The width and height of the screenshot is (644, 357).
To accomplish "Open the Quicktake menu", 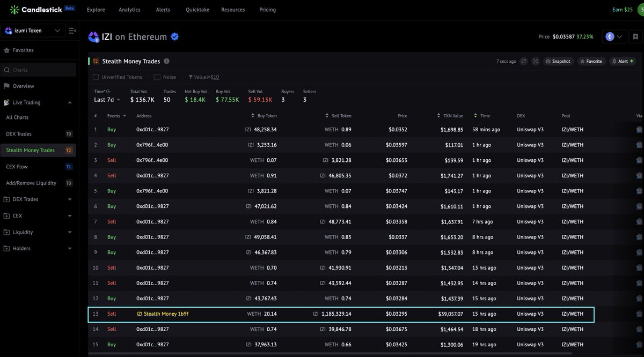I will coord(196,10).
